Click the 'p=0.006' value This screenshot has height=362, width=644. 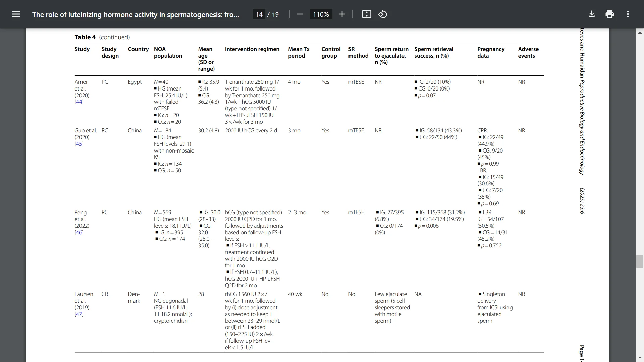428,226
